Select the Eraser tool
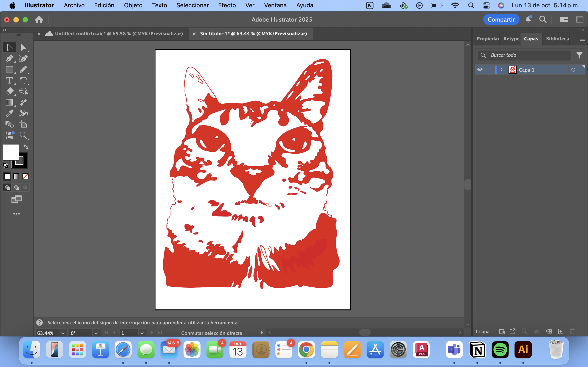 point(9,91)
